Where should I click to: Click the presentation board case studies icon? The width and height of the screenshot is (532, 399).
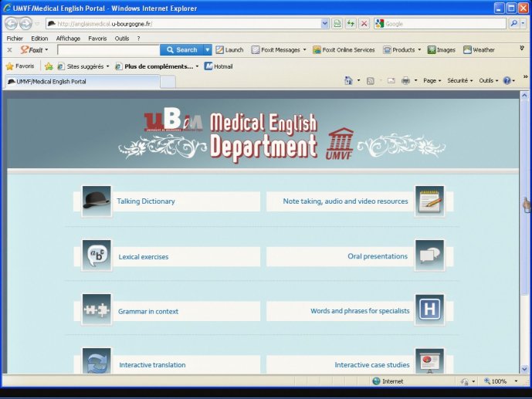429,361
